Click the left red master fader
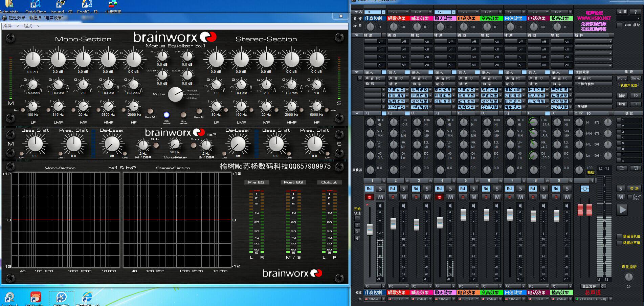The height and width of the screenshot is (306, 644). tap(580, 210)
